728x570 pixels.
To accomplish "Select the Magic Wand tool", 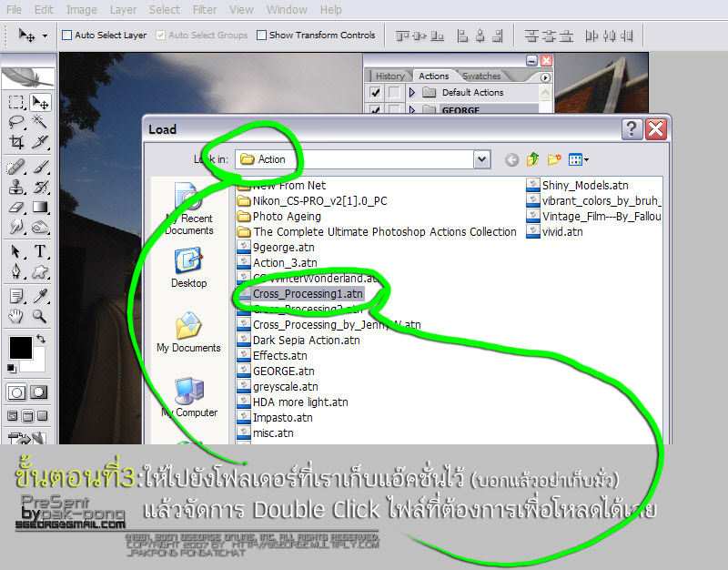I will coord(40,122).
